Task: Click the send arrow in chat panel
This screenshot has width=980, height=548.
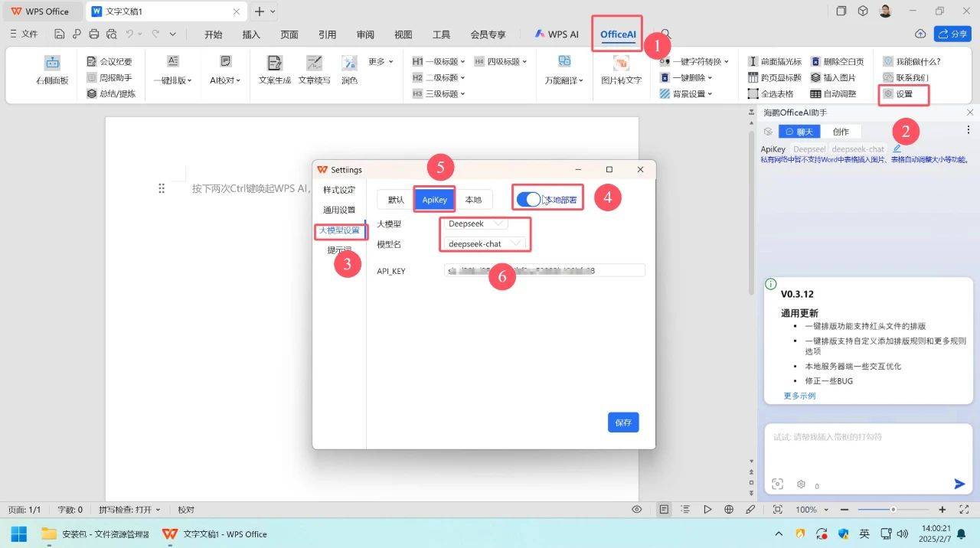Action: pos(959,484)
